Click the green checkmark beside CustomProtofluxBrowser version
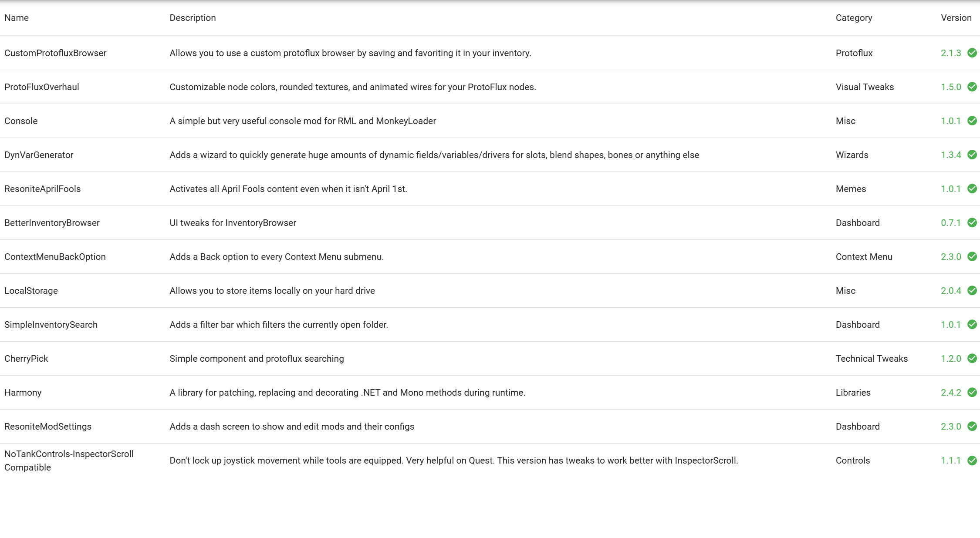Viewport: 980px width, 538px height. click(x=972, y=53)
